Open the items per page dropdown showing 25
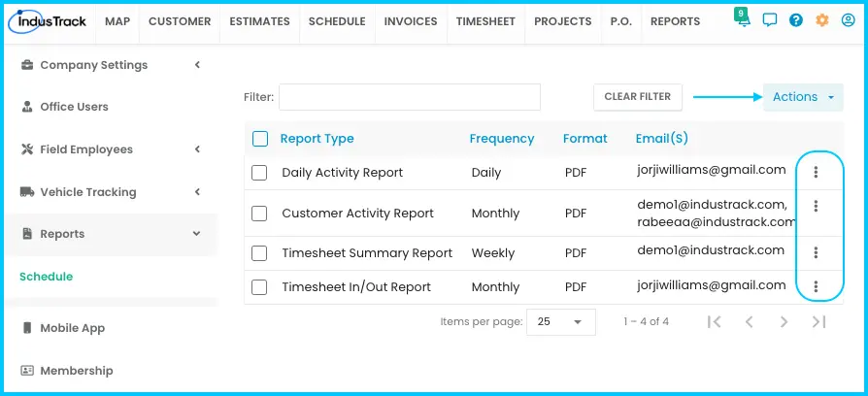 561,322
